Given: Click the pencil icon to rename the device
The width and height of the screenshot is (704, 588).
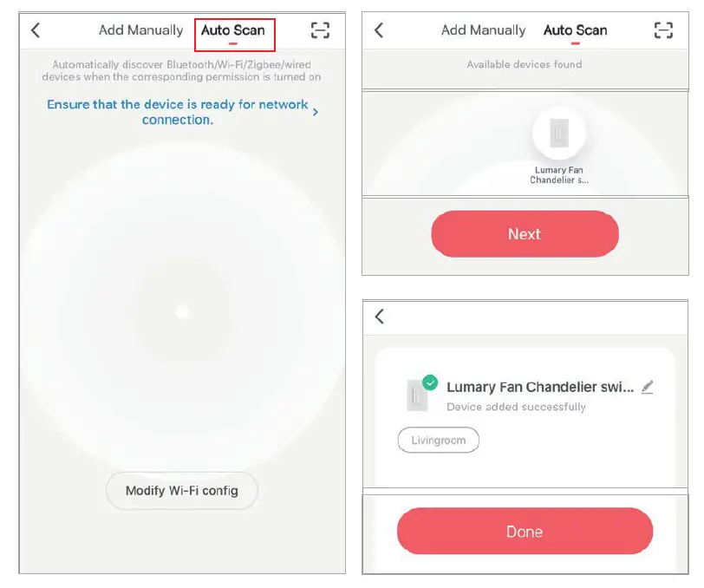Looking at the screenshot, I should [647, 387].
